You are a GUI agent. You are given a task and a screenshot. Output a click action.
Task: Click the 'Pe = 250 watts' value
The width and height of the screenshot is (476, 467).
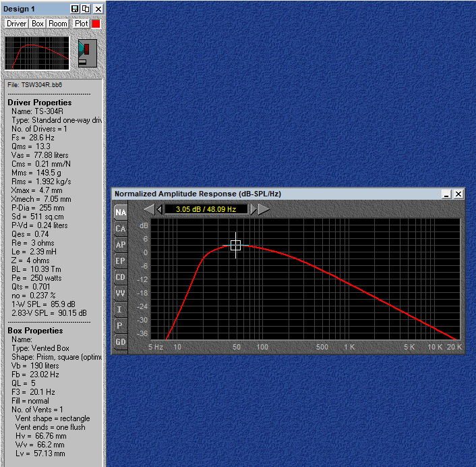[36, 278]
